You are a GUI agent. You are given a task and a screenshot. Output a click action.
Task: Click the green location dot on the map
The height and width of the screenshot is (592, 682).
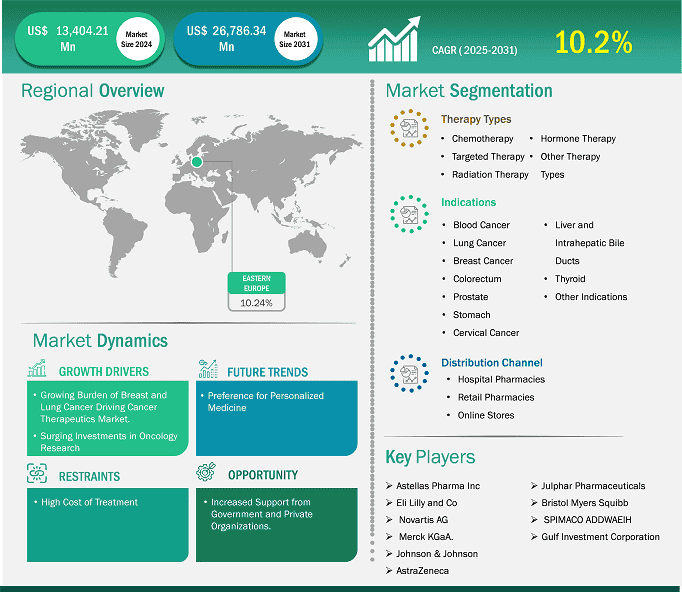tap(197, 162)
